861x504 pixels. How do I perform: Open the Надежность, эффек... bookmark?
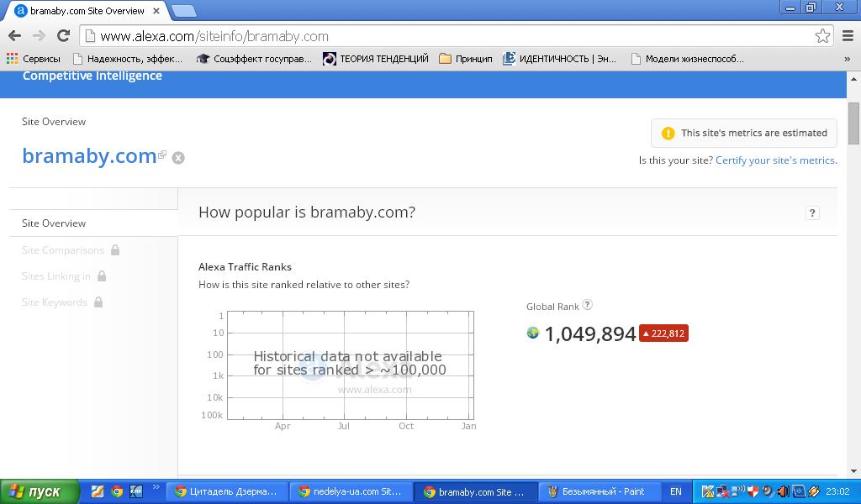(x=128, y=59)
